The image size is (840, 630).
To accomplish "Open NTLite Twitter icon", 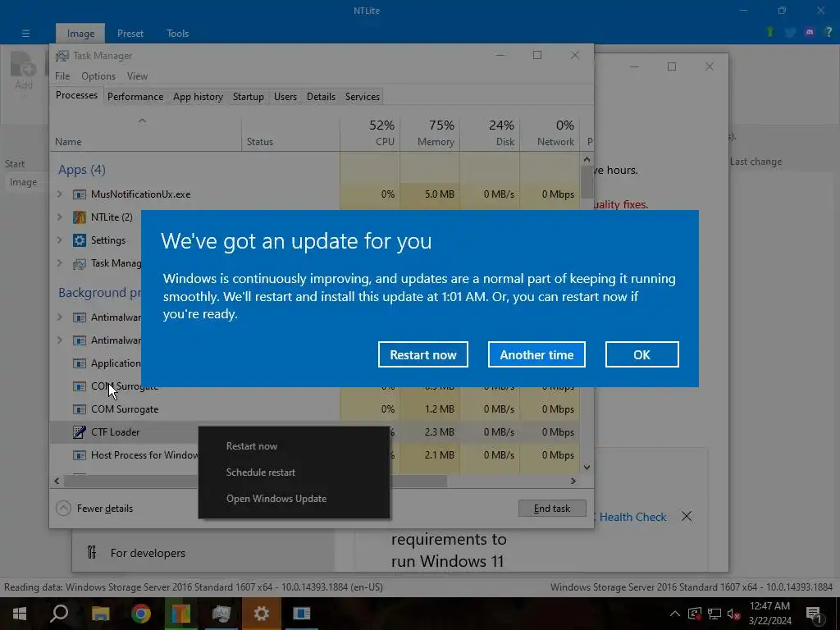I will [790, 32].
